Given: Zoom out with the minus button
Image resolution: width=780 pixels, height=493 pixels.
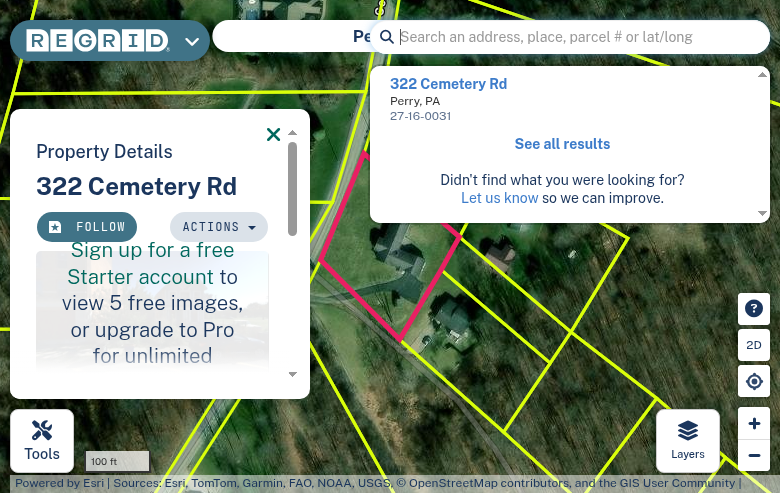Looking at the screenshot, I should (754, 455).
